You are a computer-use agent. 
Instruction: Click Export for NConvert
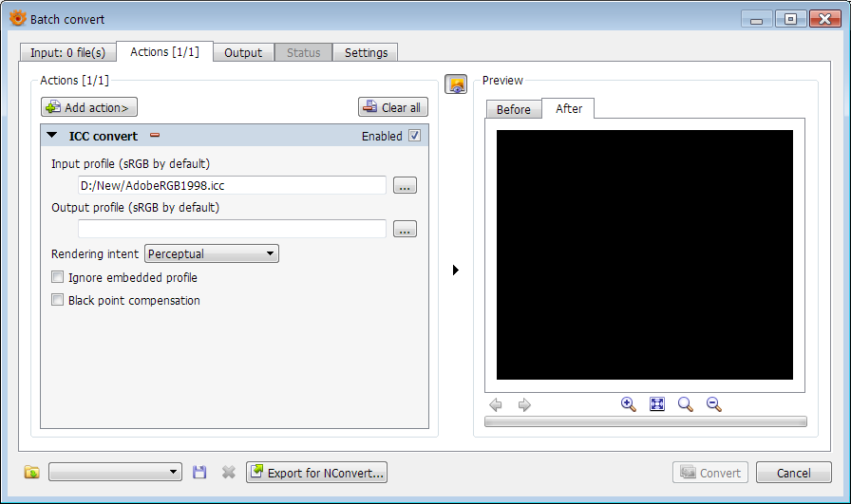316,472
